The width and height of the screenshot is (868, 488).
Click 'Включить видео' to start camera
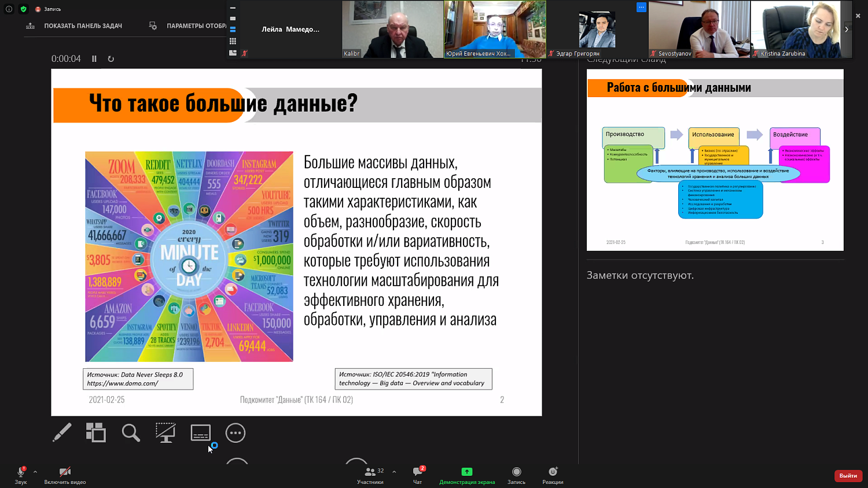[x=65, y=475]
